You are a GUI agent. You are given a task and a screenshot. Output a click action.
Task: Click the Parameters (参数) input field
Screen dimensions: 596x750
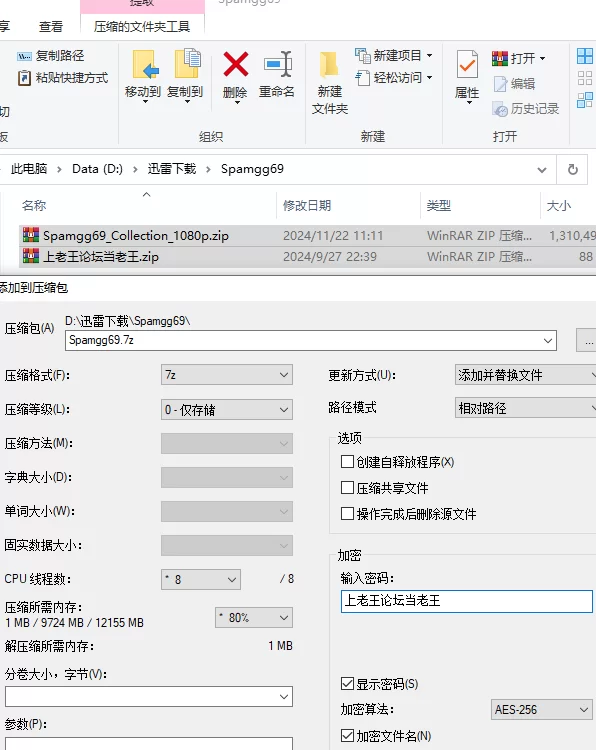149,743
